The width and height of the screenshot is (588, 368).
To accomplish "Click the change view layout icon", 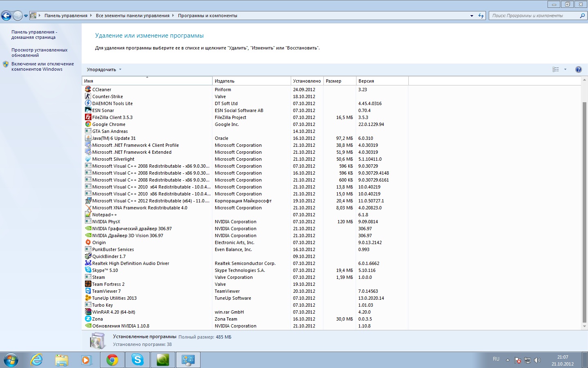I will coord(555,70).
